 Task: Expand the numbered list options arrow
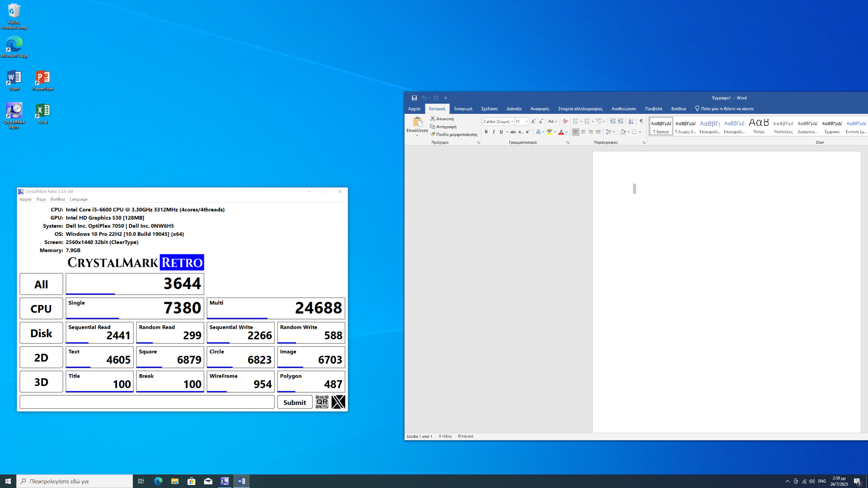pos(593,122)
